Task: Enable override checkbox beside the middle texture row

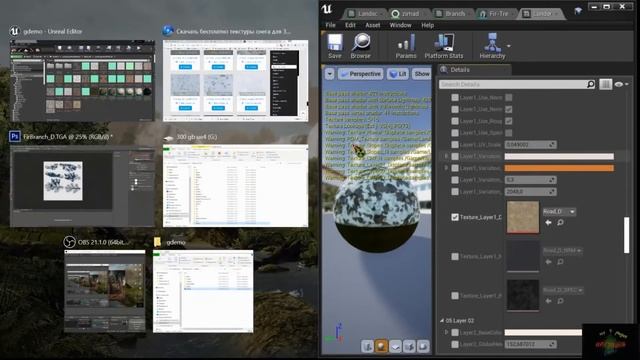Action: tap(455, 256)
